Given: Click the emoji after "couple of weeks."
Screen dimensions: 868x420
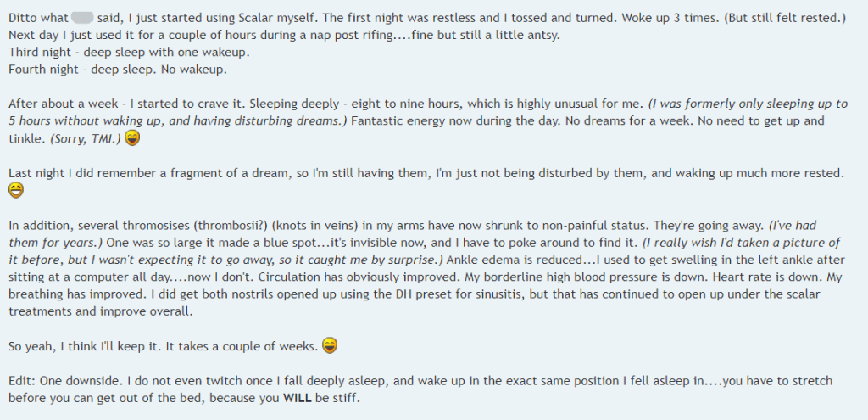Looking at the screenshot, I should point(330,345).
